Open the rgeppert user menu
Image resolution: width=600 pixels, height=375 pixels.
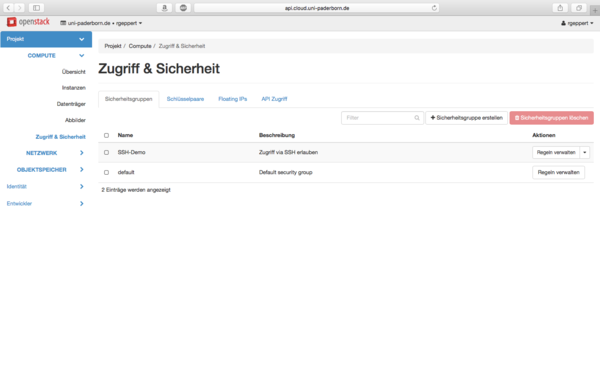577,23
